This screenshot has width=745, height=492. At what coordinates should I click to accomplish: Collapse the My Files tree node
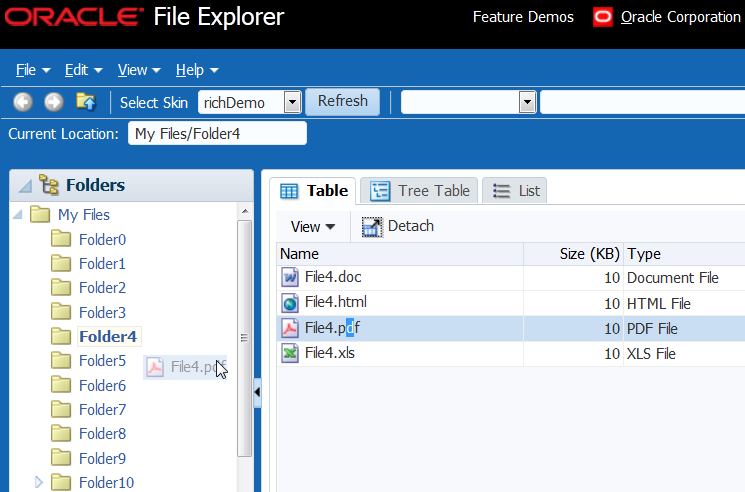18,215
